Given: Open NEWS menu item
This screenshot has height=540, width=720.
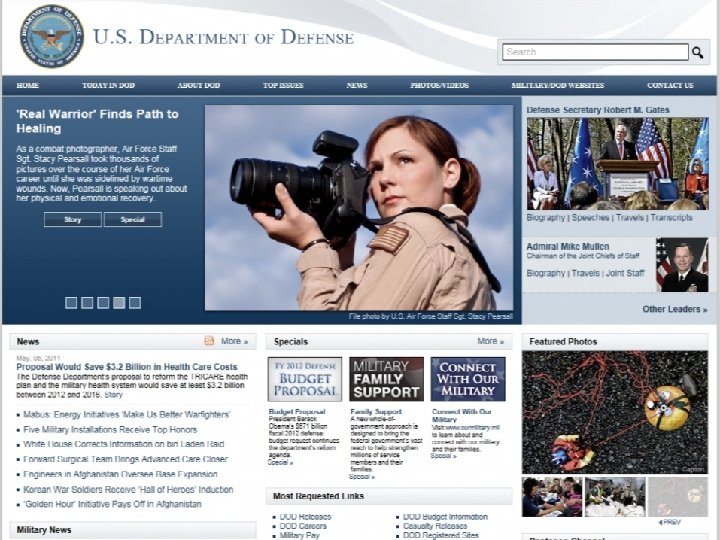Looking at the screenshot, I should tap(357, 85).
